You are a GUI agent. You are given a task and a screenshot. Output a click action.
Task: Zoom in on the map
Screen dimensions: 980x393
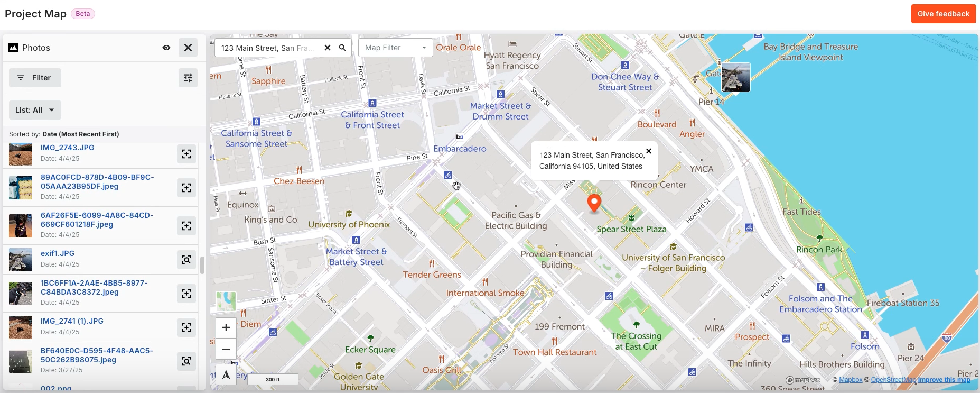[226, 327]
